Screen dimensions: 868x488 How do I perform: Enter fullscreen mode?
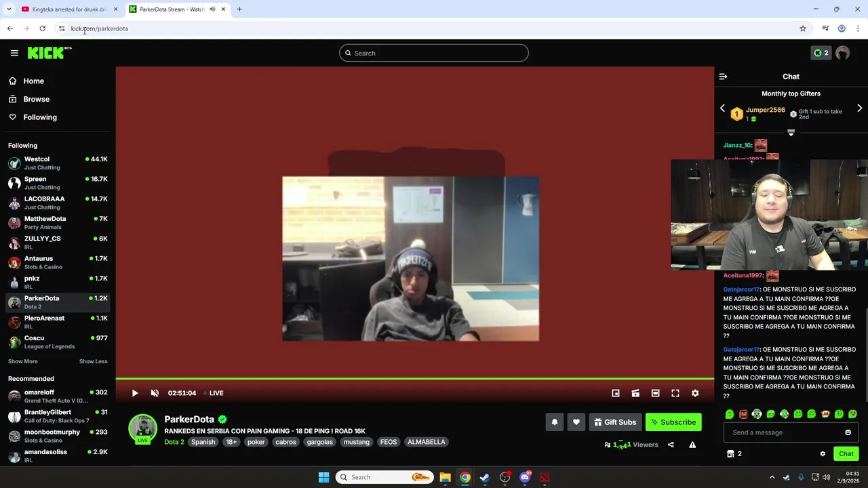tap(675, 393)
